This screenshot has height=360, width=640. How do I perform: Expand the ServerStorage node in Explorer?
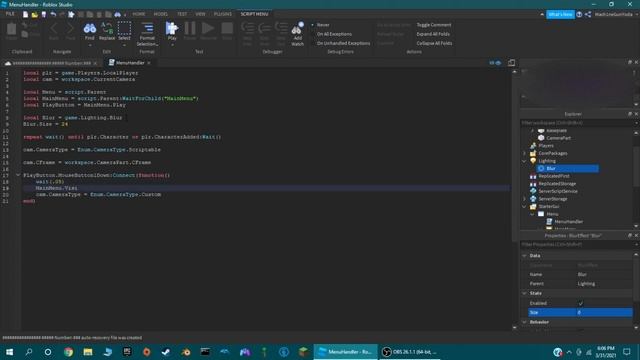(524, 199)
